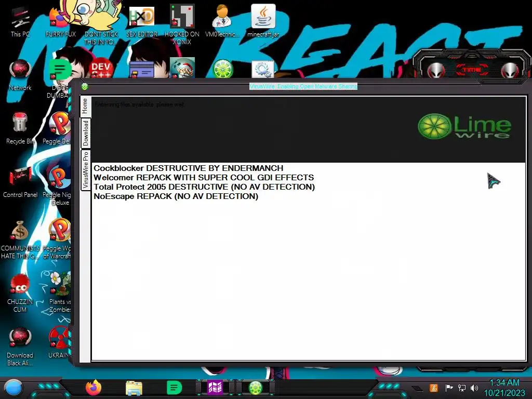Click the LimeWire logo in the app header
532x399 pixels.
point(464,127)
